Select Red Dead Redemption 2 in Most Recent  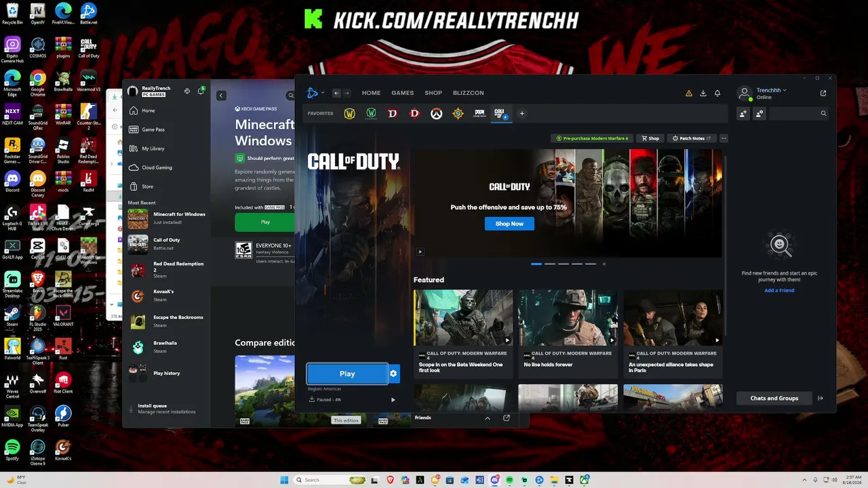166,270
